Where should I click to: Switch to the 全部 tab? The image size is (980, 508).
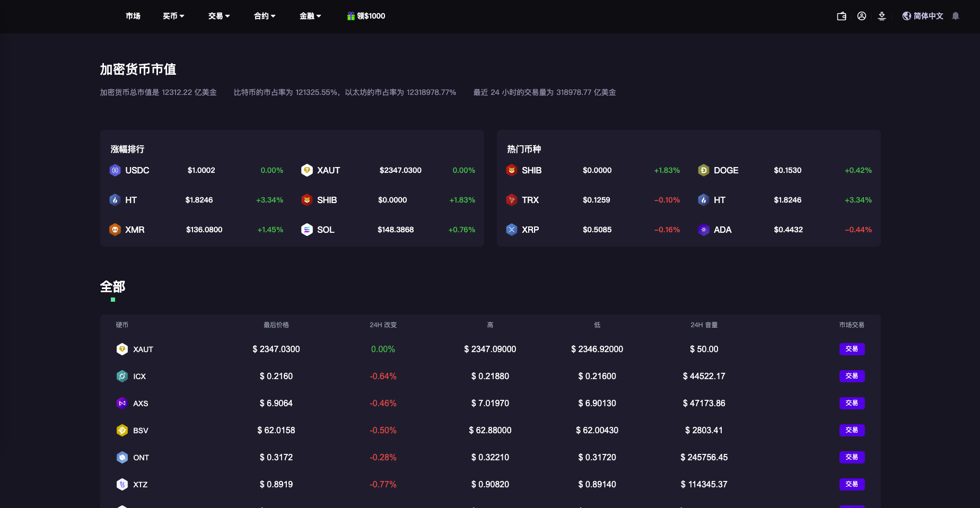coord(112,287)
